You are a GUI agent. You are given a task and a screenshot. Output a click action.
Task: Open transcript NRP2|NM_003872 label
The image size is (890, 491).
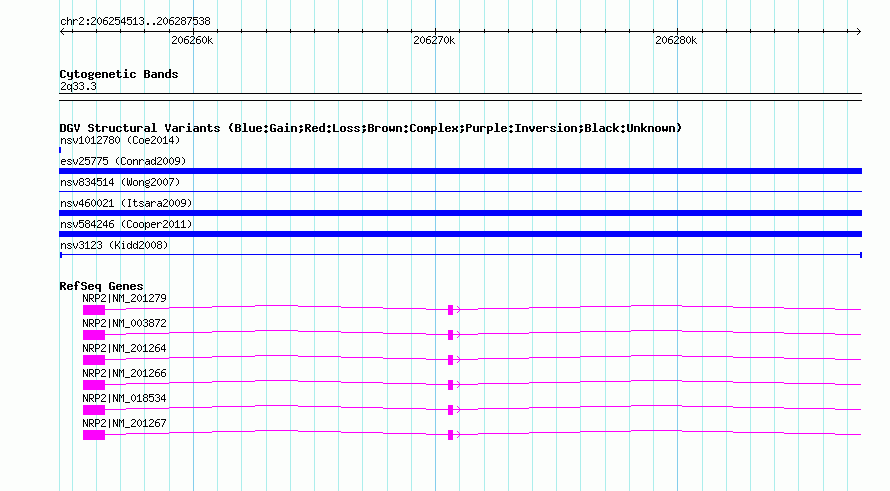(124, 324)
